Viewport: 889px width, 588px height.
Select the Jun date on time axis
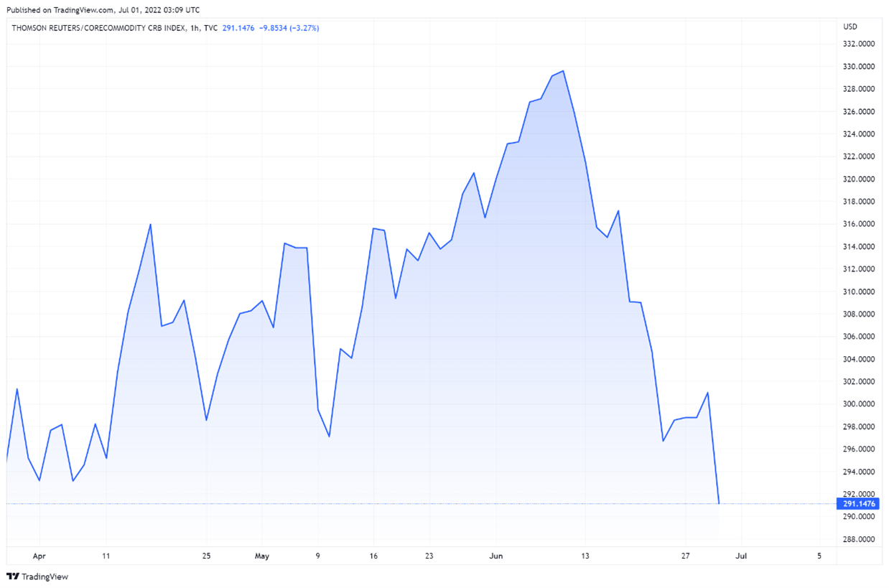(495, 556)
